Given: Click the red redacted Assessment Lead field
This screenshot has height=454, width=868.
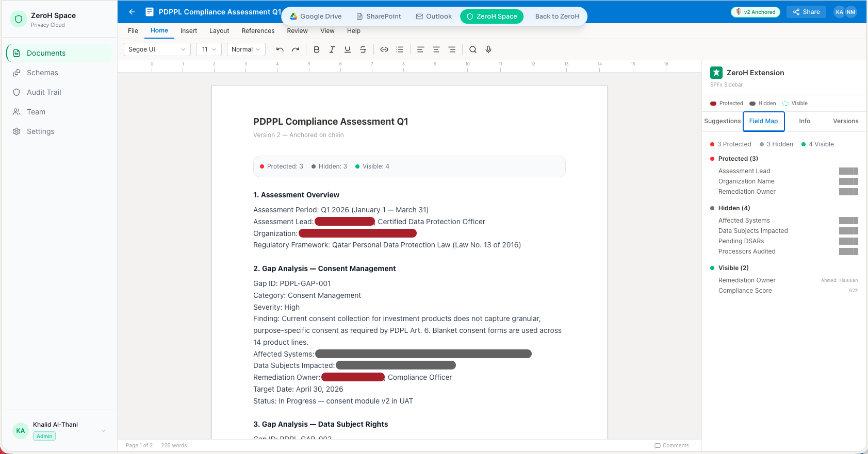Looking at the screenshot, I should point(345,222).
